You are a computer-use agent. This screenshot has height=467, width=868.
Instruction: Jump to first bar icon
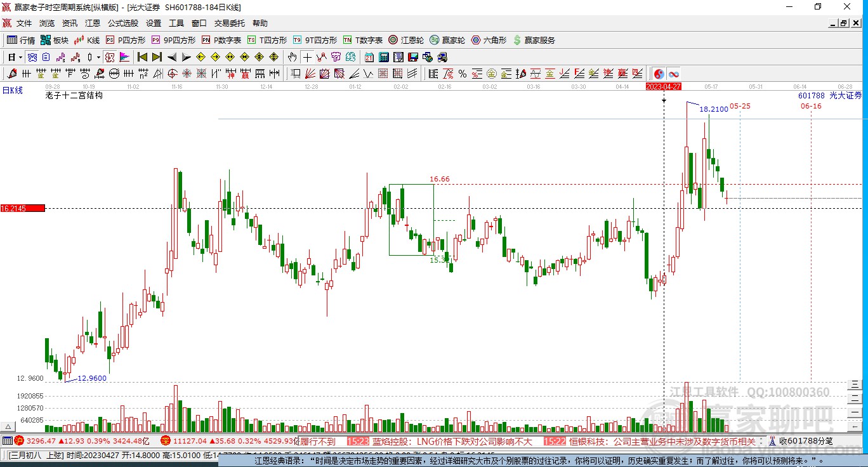pos(143,57)
